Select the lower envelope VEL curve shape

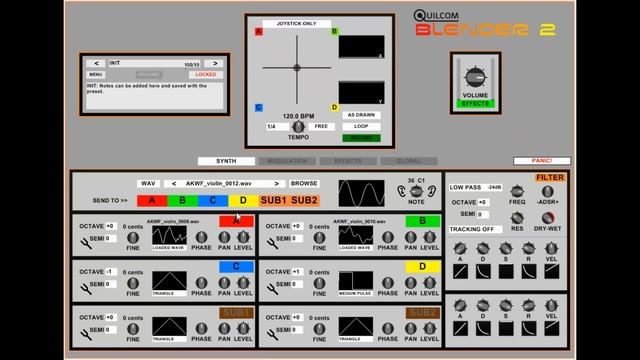click(551, 329)
